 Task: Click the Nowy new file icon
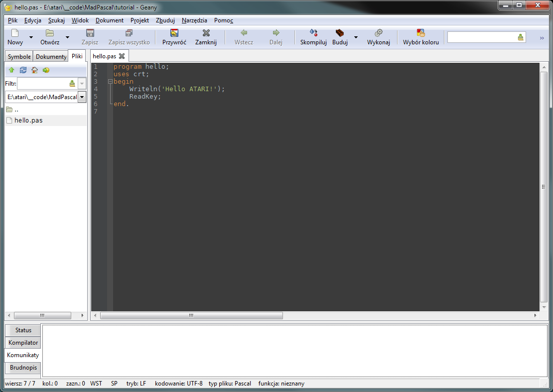[15, 33]
